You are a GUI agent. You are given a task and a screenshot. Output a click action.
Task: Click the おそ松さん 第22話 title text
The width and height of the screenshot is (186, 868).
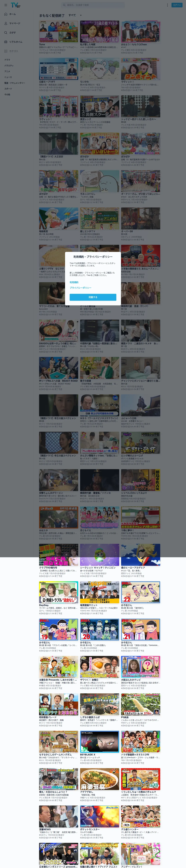pyautogui.click(x=127, y=605)
